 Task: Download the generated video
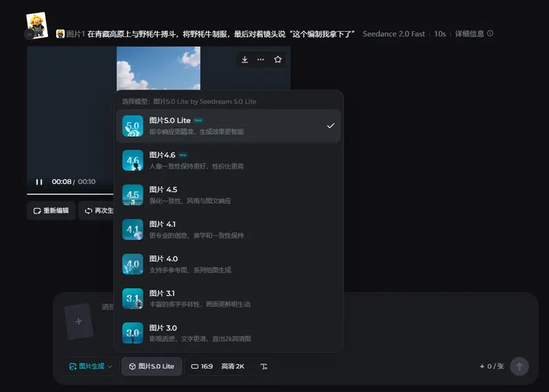[x=245, y=59]
